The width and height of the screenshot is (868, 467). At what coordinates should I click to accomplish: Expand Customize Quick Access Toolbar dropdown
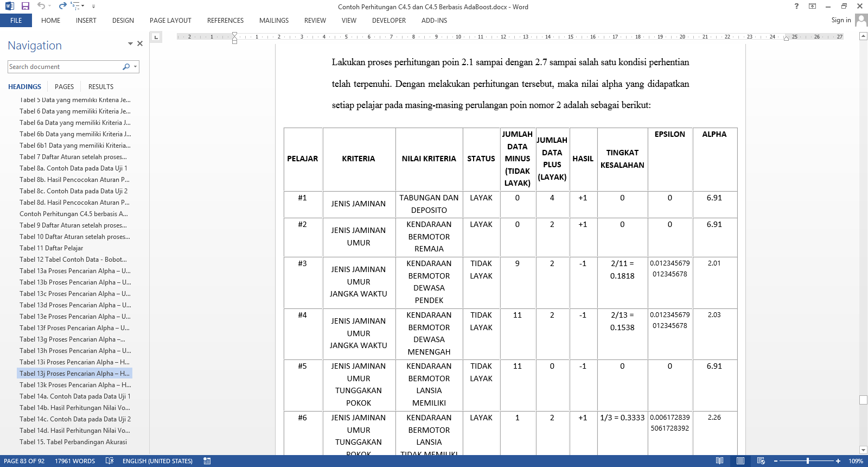[93, 7]
